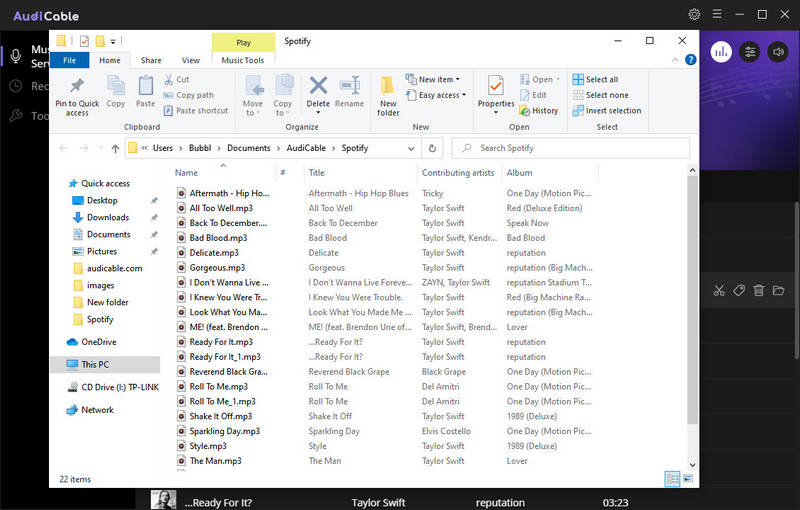The image size is (800, 510).
Task: Open the Open dropdown in ribbon
Action: pos(558,80)
